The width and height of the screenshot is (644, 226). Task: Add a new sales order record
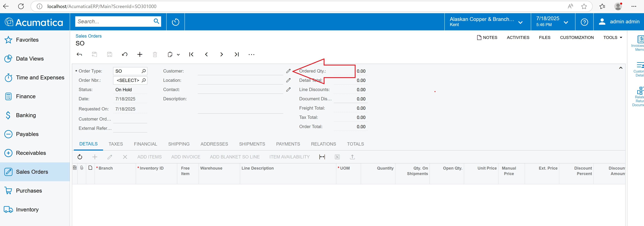pyautogui.click(x=140, y=54)
